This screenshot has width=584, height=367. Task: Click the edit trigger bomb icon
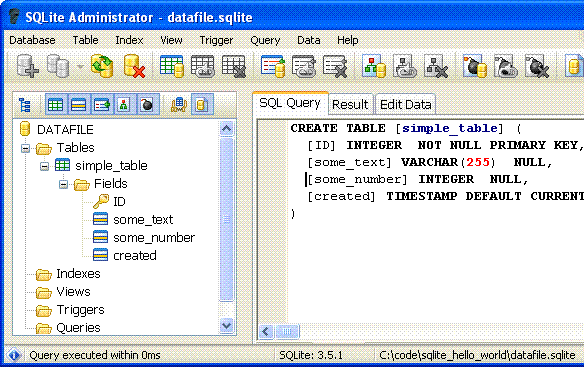click(505, 66)
